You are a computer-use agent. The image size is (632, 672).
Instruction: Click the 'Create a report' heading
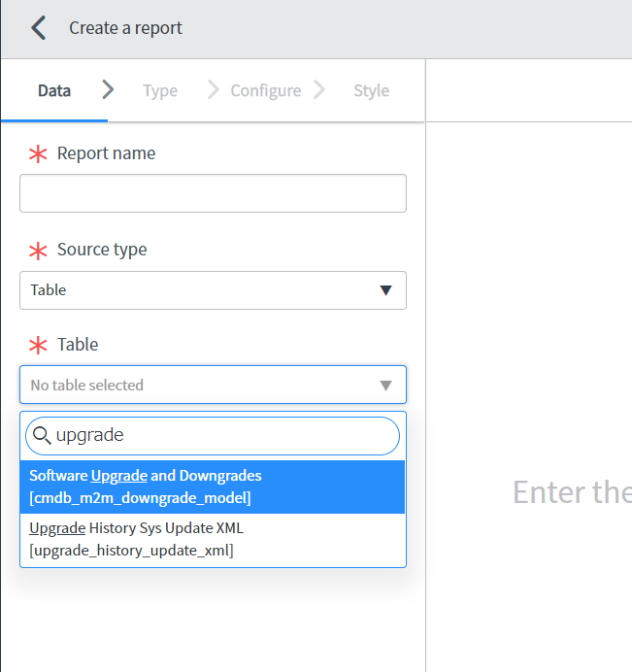coord(125,28)
